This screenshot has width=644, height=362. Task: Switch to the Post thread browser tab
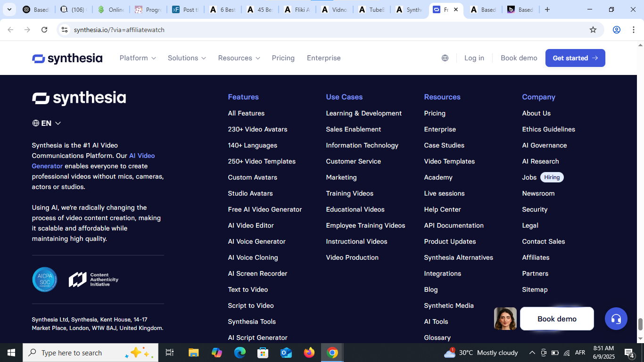pyautogui.click(x=185, y=9)
